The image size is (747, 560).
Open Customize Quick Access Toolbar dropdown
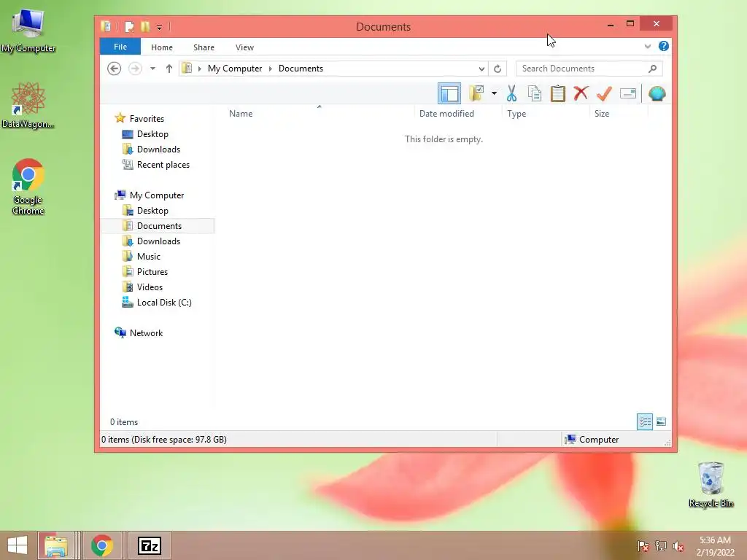[159, 28]
